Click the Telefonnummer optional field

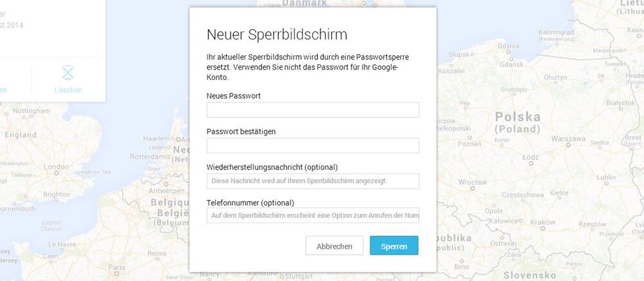click(312, 215)
